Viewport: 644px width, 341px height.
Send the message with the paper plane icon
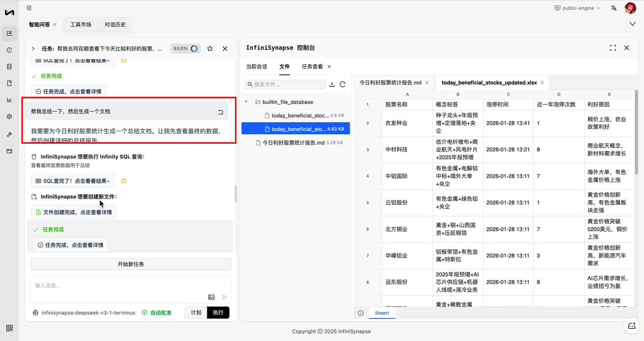tap(225, 297)
